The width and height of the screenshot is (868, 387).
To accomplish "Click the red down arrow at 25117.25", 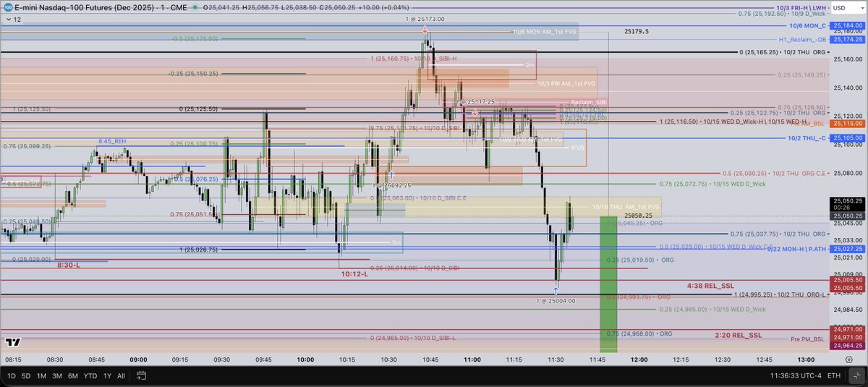I will click(475, 112).
